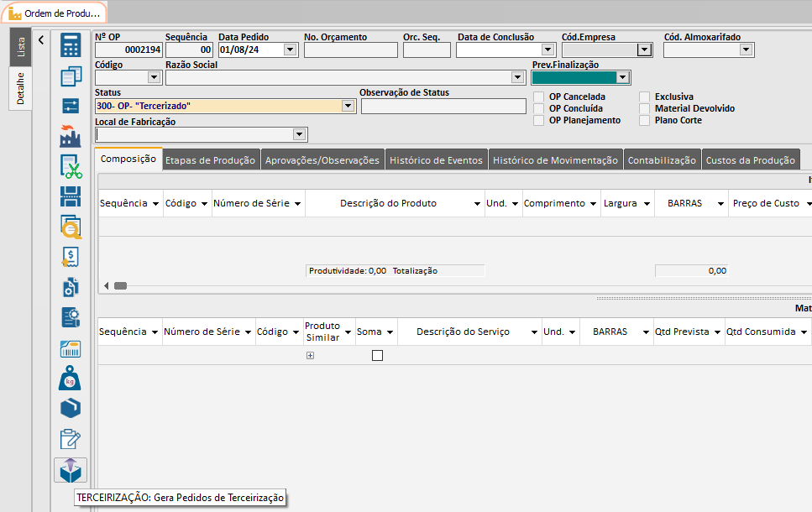The image size is (812, 512).
Task: Click the barcode label icon
Action: (71, 349)
